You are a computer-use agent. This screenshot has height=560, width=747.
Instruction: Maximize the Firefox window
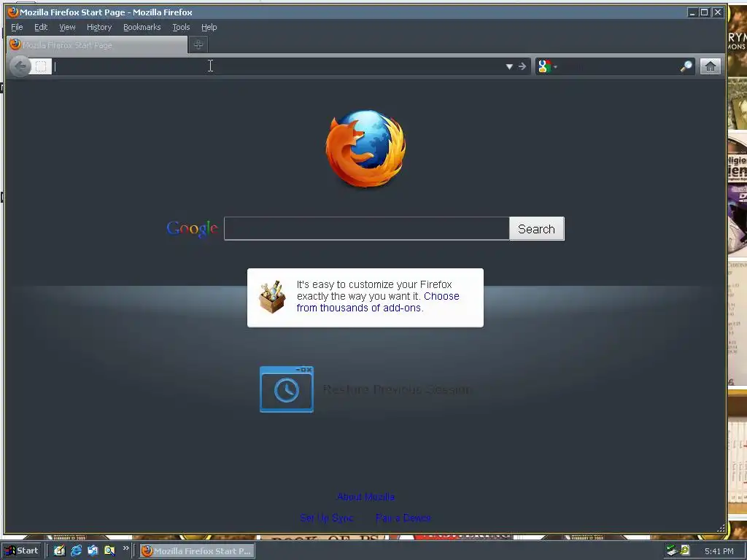pos(704,12)
